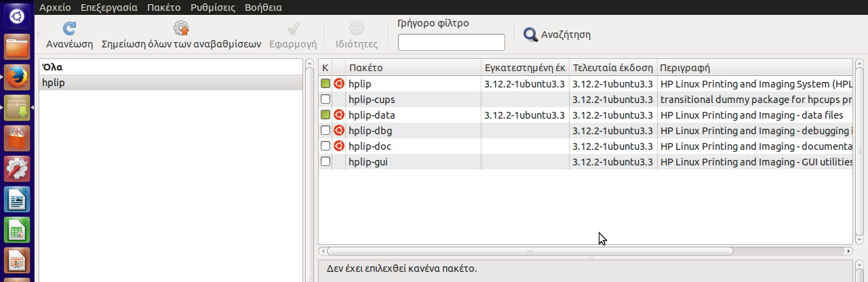Click description 'HP Linux Printing and Imaging - data files'
This screenshot has height=282, width=868.
[751, 115]
